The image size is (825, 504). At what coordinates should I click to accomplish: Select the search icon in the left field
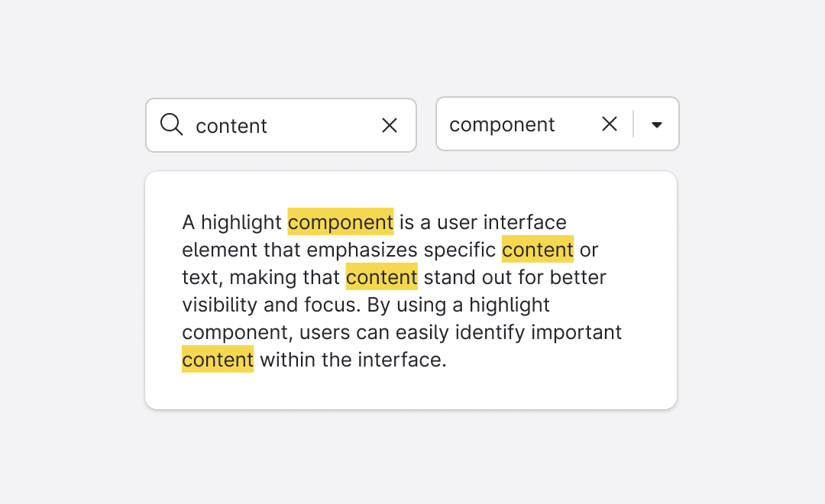pos(170,124)
